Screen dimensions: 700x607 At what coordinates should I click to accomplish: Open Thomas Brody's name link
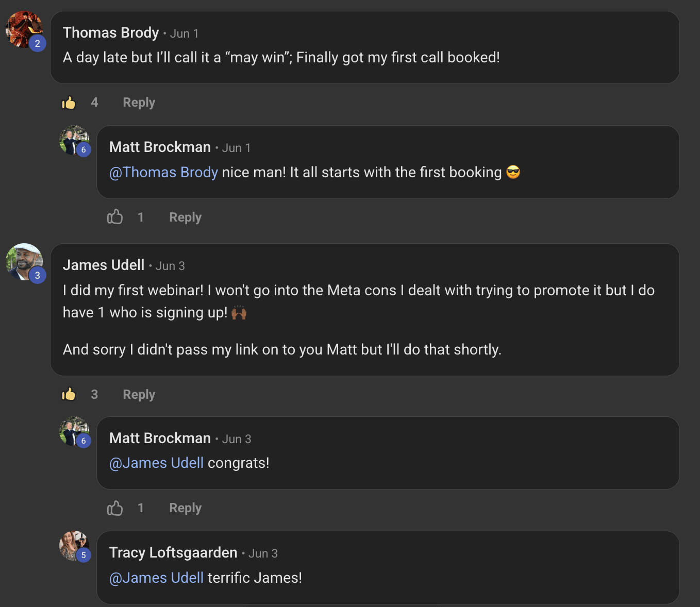[x=111, y=32]
